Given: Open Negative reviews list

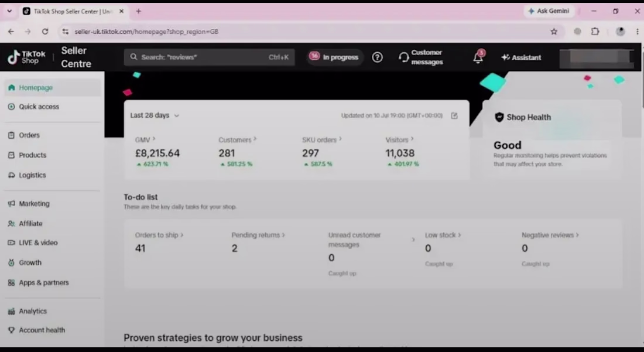Looking at the screenshot, I should pyautogui.click(x=550, y=235).
